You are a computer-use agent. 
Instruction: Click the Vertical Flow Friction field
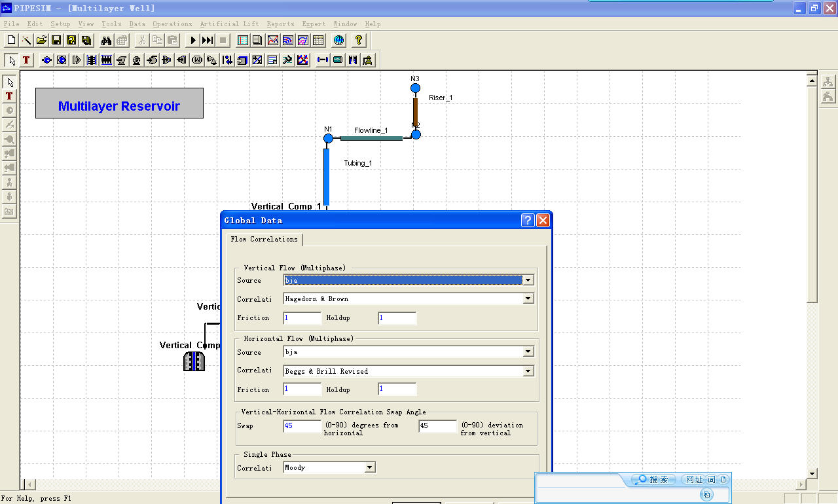(302, 318)
